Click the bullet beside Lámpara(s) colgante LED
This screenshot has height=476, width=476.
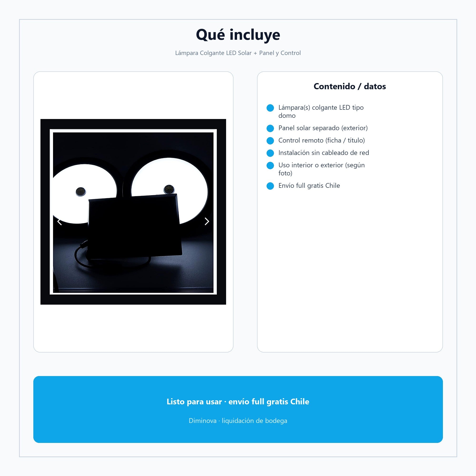click(x=270, y=108)
